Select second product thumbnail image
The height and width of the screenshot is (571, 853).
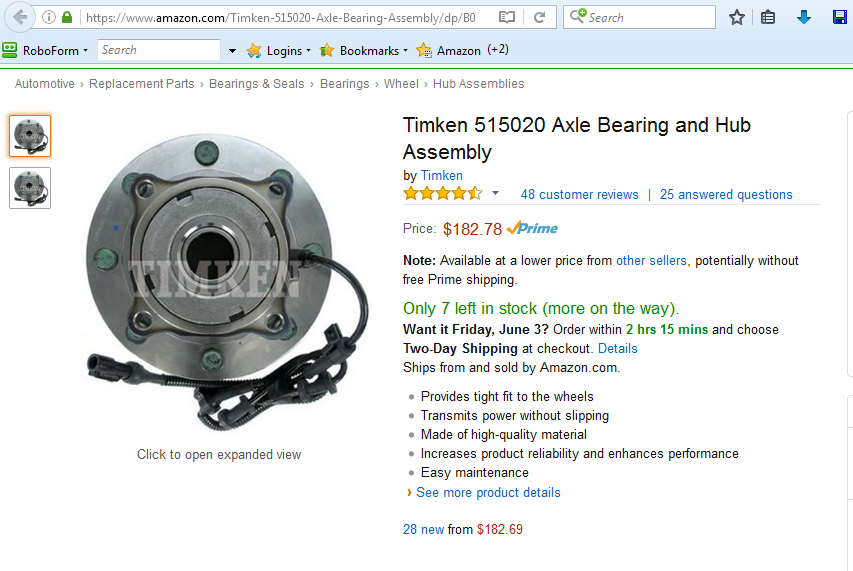30,188
